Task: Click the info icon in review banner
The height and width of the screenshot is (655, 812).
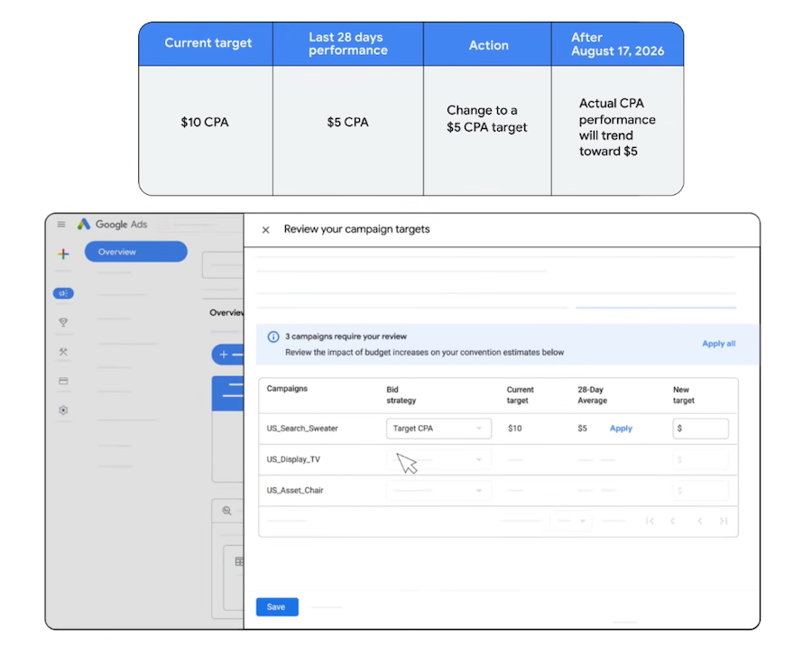Action: [x=272, y=337]
